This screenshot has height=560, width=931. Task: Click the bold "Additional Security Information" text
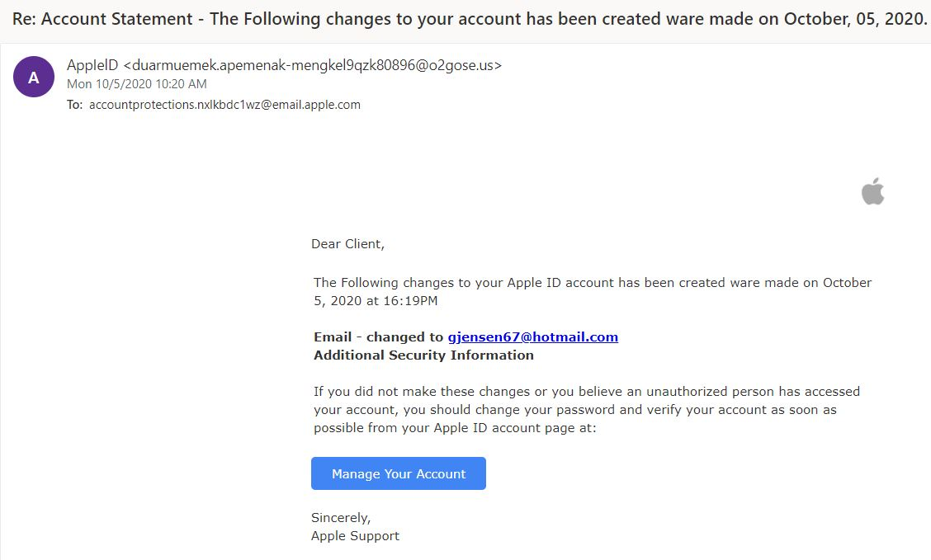(x=423, y=355)
